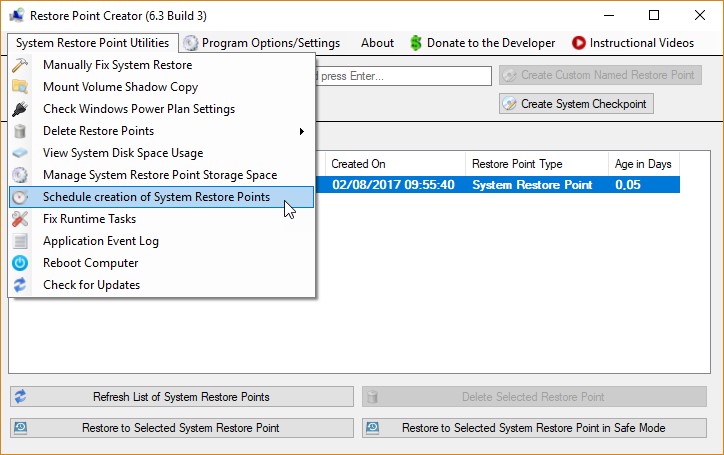
Task: Click the red play icon for Instructional Videos
Action: pos(579,43)
